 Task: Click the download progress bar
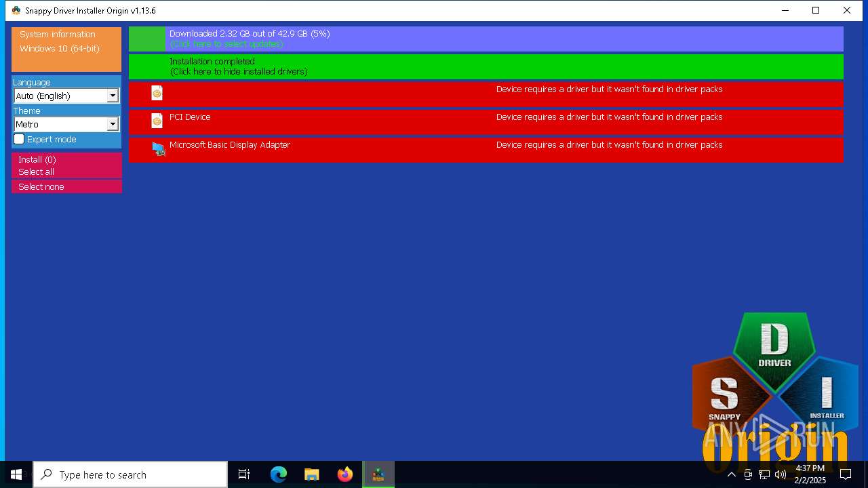(x=486, y=39)
